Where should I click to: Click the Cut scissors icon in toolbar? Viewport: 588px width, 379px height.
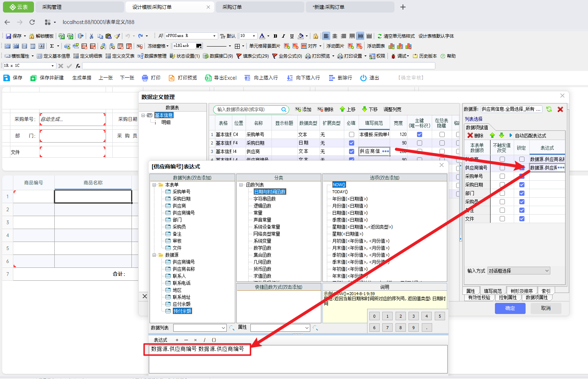(91, 36)
